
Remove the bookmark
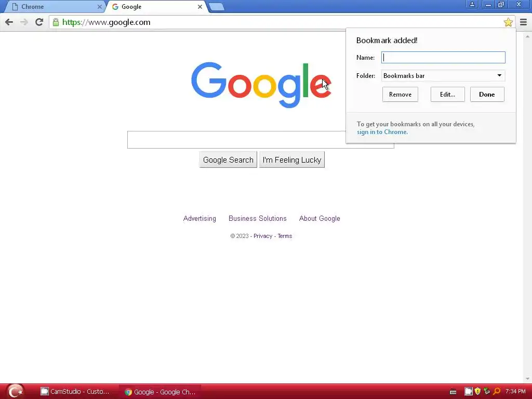tap(400, 95)
